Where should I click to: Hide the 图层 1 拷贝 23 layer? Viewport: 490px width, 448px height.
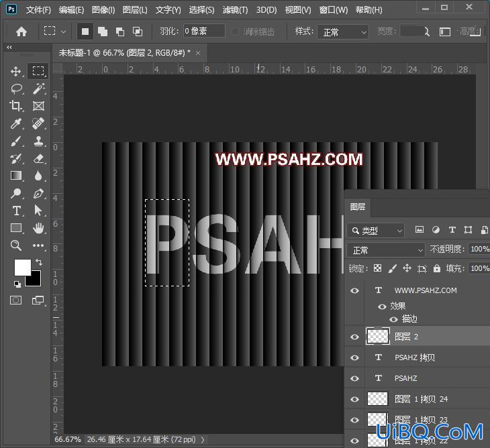click(x=354, y=420)
